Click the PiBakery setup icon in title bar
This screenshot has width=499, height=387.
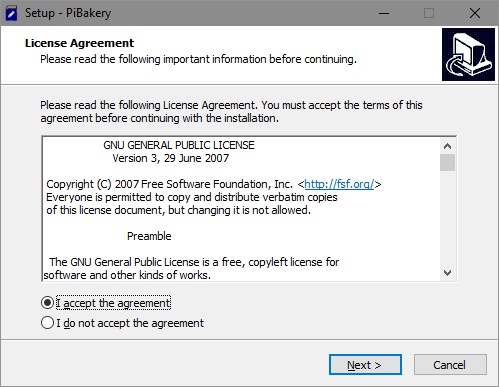(12, 13)
